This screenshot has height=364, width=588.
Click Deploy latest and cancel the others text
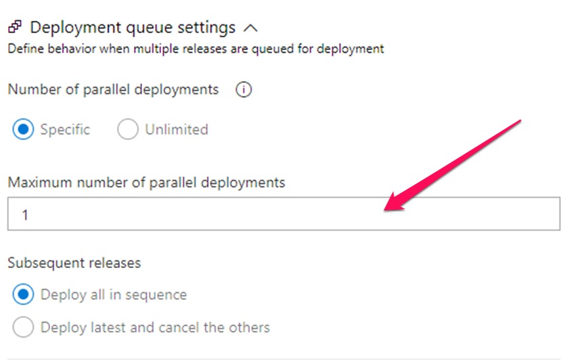155,327
